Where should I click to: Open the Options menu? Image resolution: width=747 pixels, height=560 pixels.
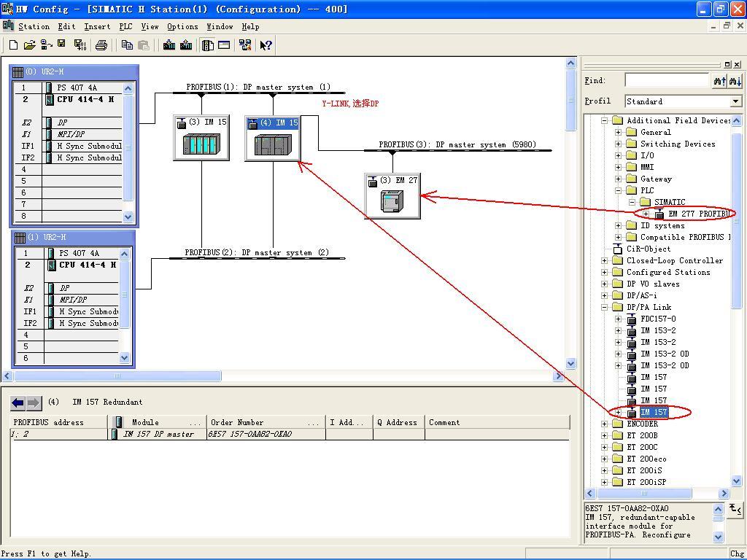click(182, 26)
